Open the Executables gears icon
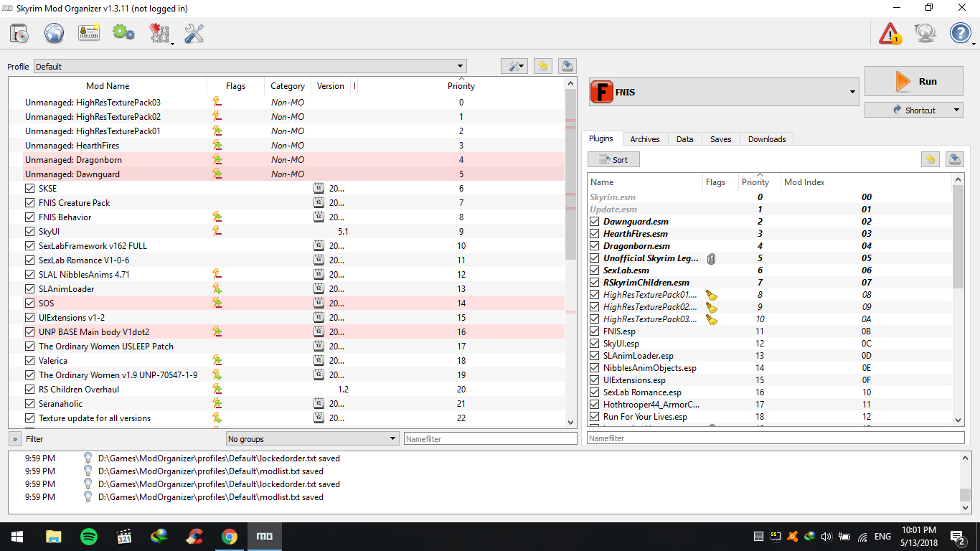Viewport: 980px width, 551px height. point(124,33)
